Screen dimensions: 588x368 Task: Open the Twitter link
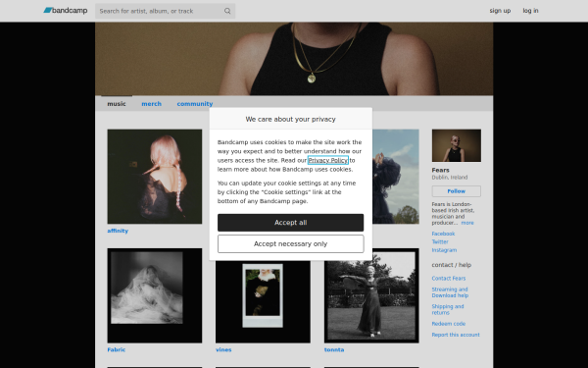[440, 241]
